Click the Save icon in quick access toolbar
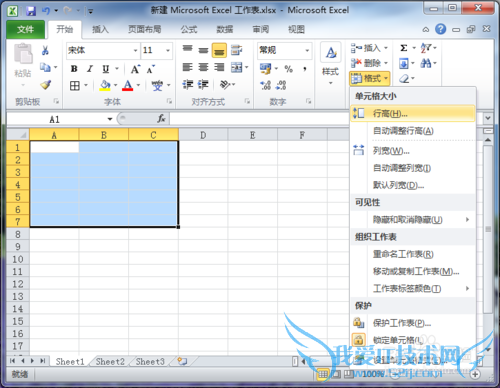Image resolution: width=500 pixels, height=388 pixels. (31, 11)
